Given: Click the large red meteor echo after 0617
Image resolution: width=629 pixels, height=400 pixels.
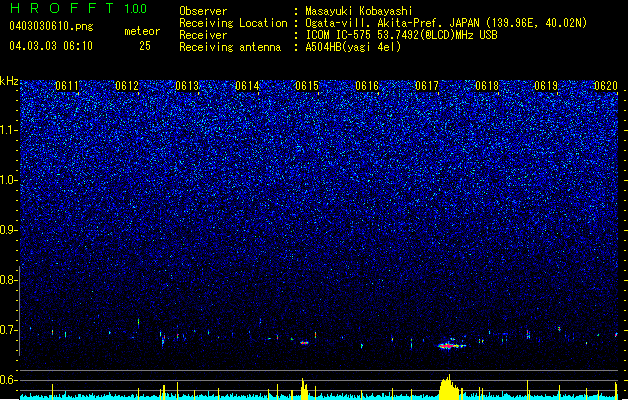Looking at the screenshot, I should [450, 345].
